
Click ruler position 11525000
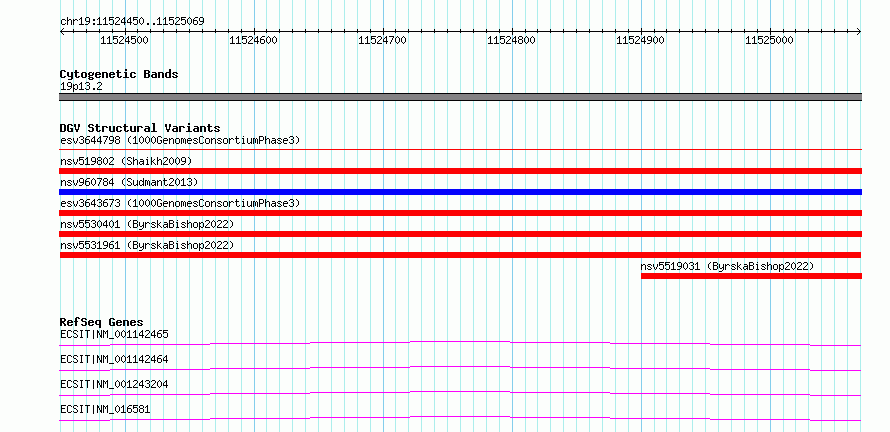click(769, 40)
